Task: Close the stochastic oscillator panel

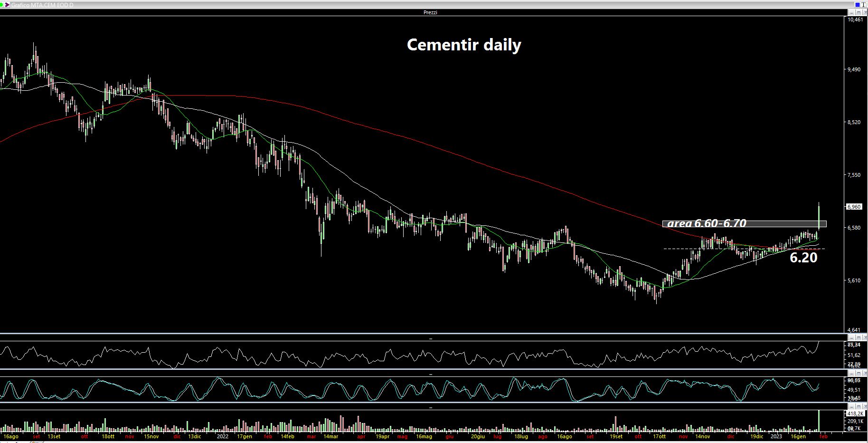Action: [865, 373]
